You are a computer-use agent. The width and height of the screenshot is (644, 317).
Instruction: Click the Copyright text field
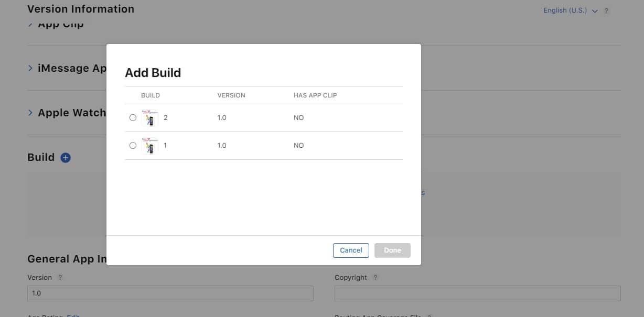pos(477,293)
